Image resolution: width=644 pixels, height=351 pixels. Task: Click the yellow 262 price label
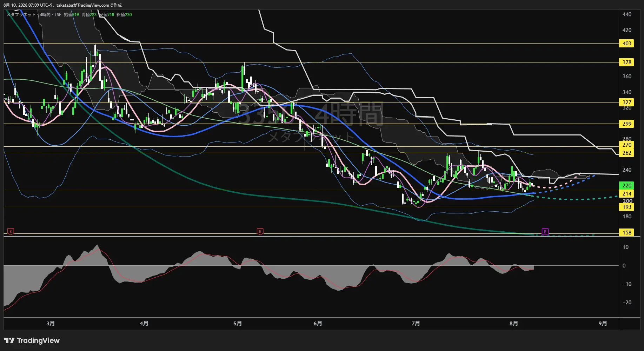pos(627,153)
